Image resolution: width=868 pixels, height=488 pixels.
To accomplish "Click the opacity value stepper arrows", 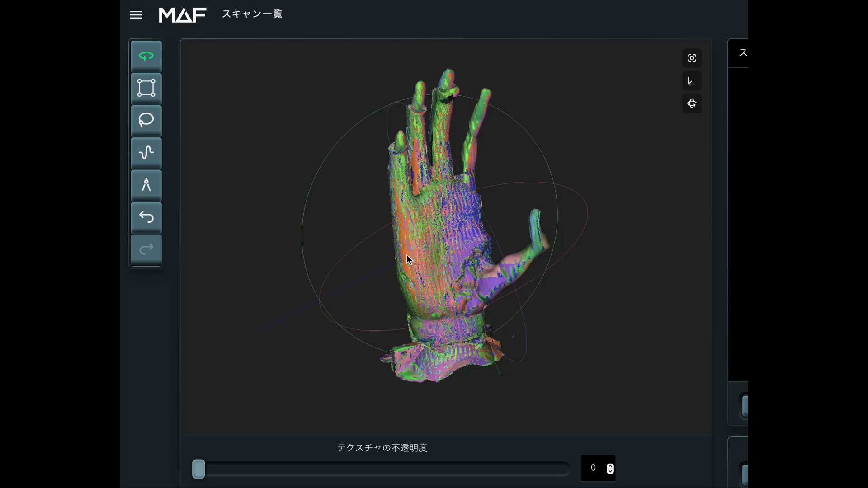I will coord(610,469).
